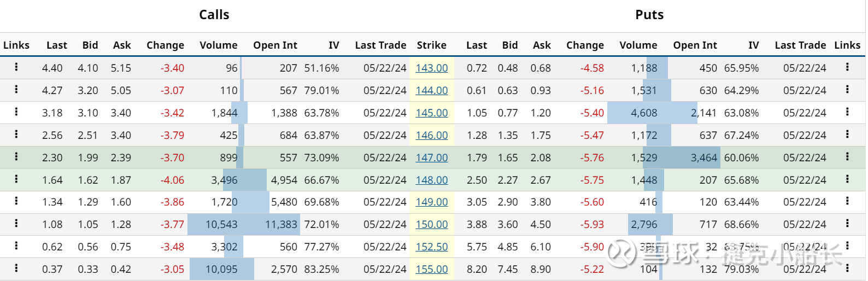Sort table by the Strike column header
Image resolution: width=868 pixels, height=281 pixels.
click(431, 45)
